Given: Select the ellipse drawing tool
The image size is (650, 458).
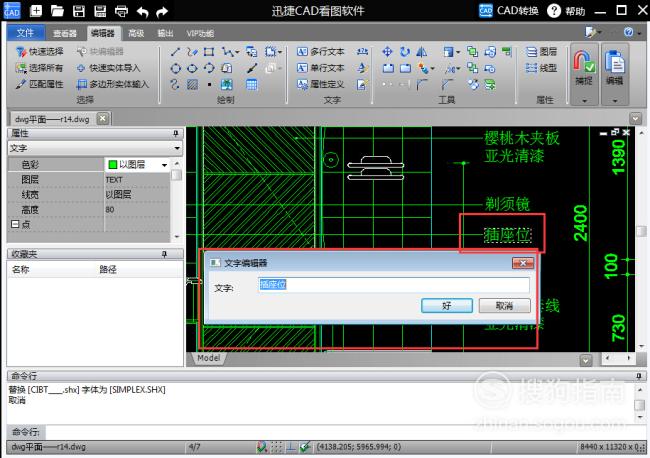Looking at the screenshot, I should pos(192,68).
